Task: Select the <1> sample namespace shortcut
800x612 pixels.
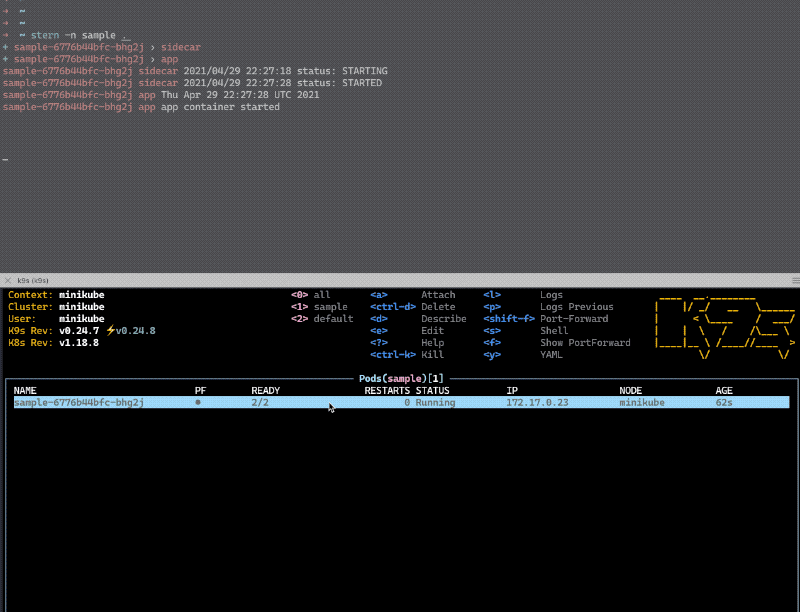Action: point(319,307)
